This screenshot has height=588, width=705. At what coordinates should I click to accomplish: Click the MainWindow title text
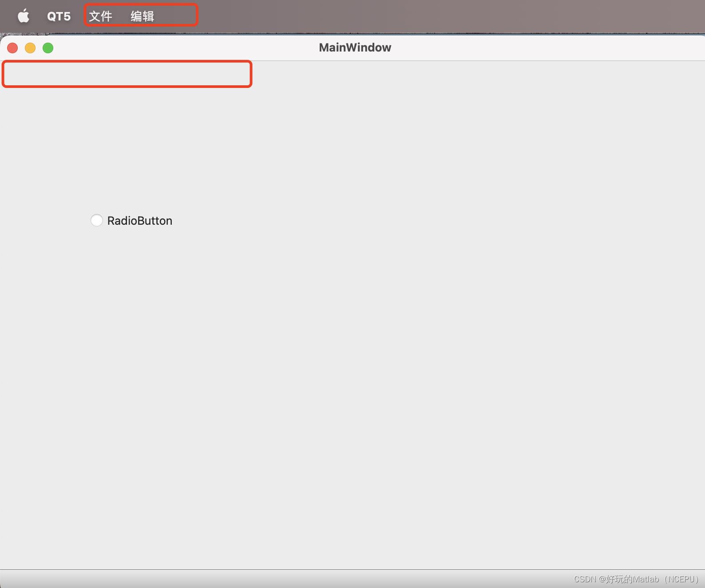tap(355, 48)
